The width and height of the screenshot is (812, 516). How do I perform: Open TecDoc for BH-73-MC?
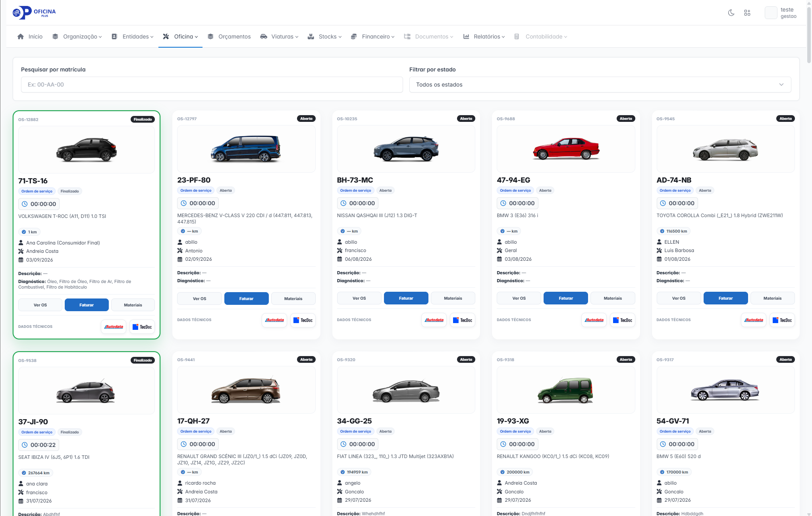(463, 320)
